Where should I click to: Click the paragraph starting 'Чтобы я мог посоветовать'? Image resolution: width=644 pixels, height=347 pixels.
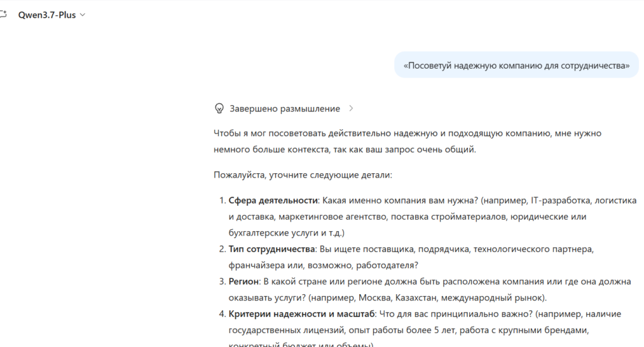408,141
